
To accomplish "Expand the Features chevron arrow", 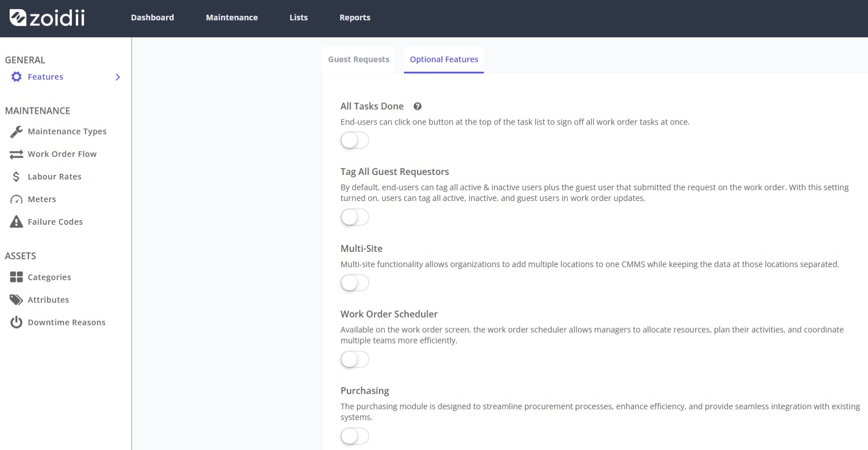I will [x=118, y=77].
